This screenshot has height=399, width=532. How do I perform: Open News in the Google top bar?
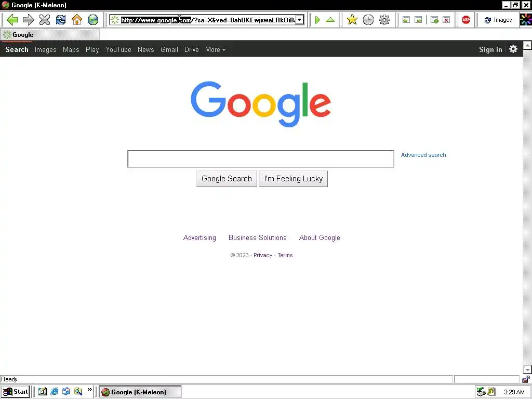tap(146, 49)
